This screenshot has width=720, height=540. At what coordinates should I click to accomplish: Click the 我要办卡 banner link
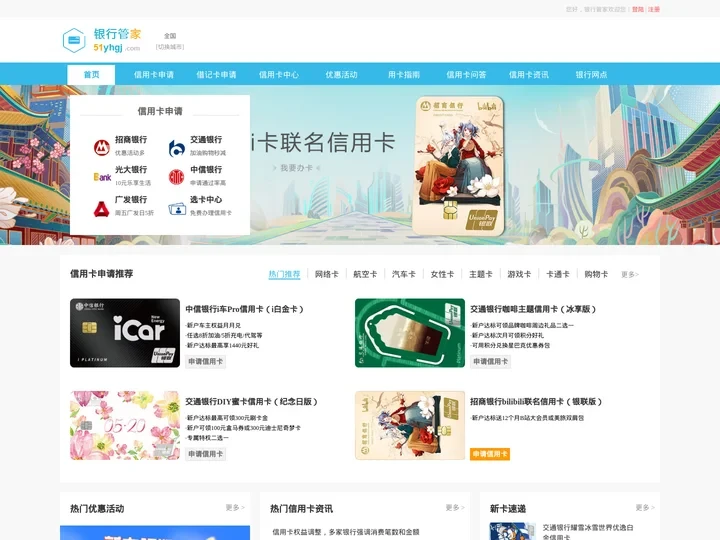[297, 168]
